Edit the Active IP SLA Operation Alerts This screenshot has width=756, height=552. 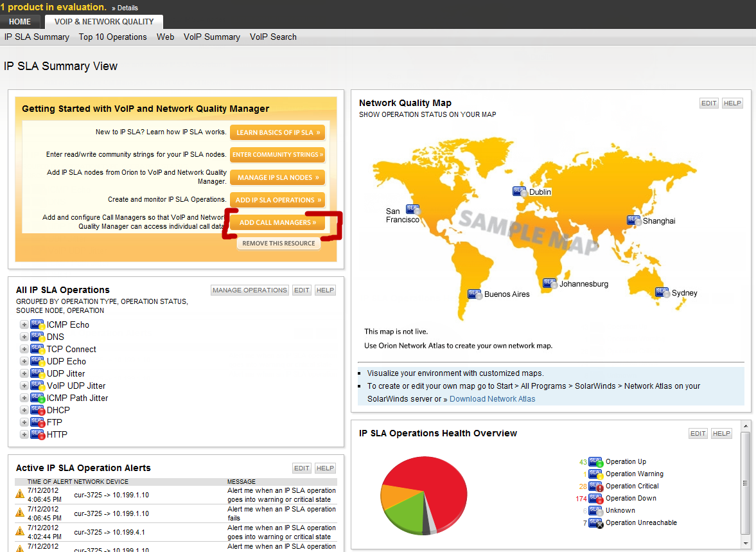(302, 468)
